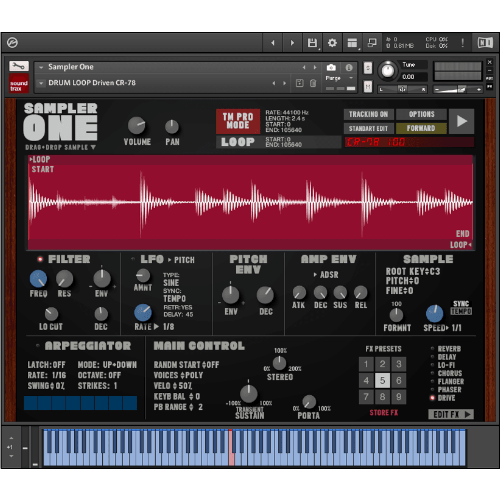Open Edit FX page

(x=451, y=414)
